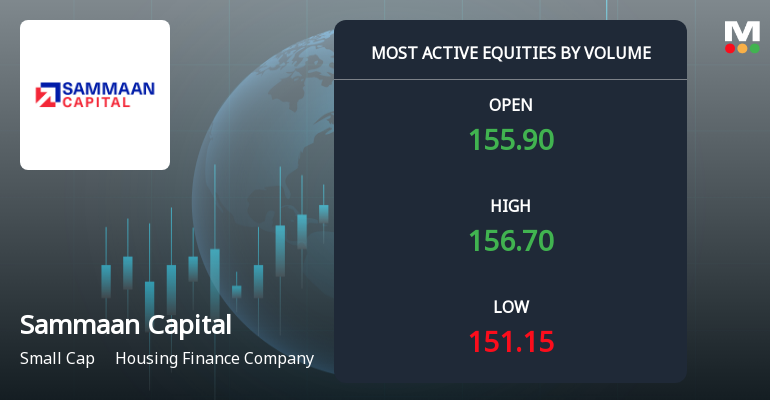Image resolution: width=770 pixels, height=404 pixels.
Task: Open the Sammaan Capital logo card
Action: (x=95, y=95)
